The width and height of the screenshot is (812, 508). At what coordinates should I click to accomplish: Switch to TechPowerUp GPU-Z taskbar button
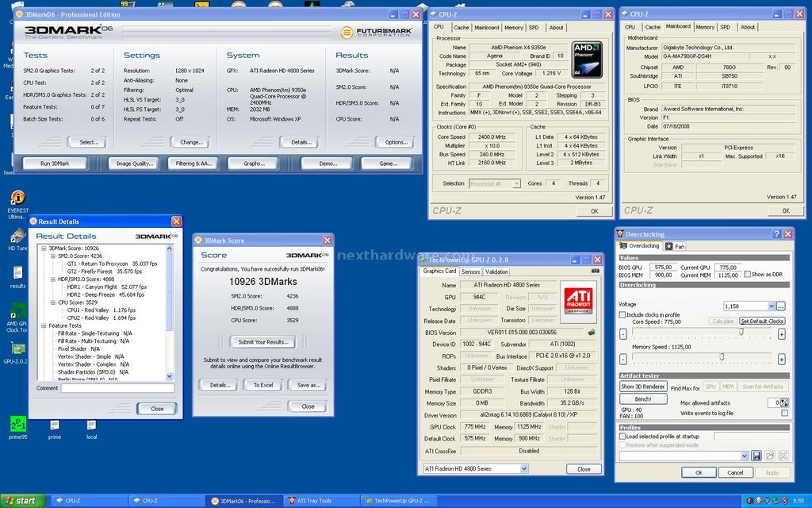pyautogui.click(x=399, y=501)
